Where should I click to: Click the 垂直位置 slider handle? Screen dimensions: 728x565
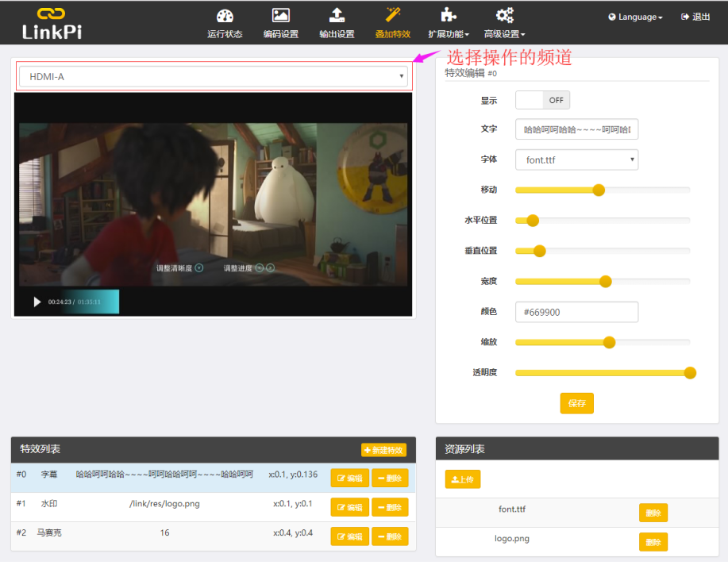pos(539,252)
